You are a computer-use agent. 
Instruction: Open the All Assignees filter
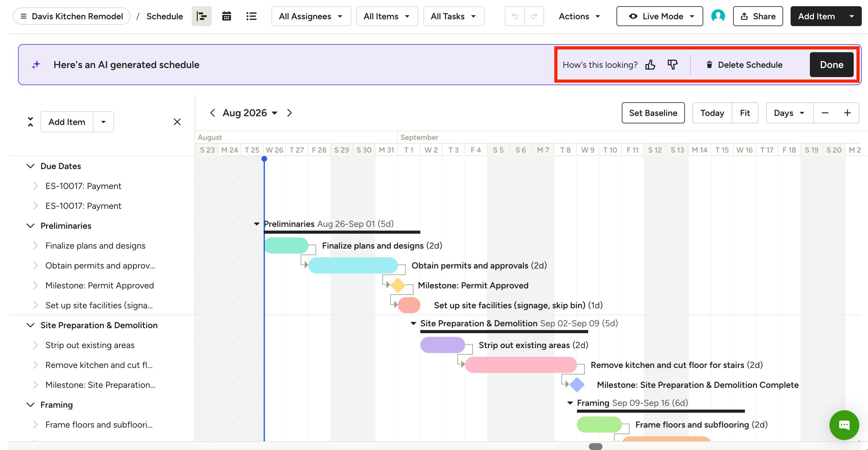pyautogui.click(x=311, y=16)
